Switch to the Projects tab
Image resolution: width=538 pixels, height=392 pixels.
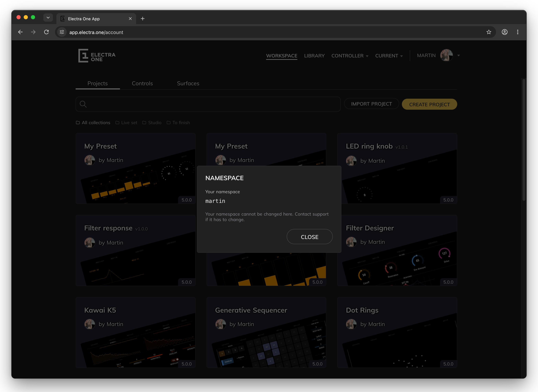97,84
